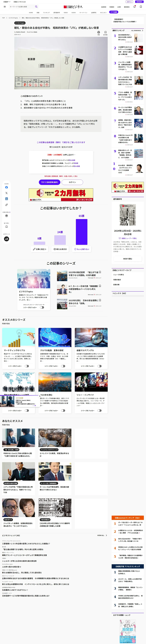Vote 新たな気付き on the article
The image size is (146, 644).
tap(60, 249)
